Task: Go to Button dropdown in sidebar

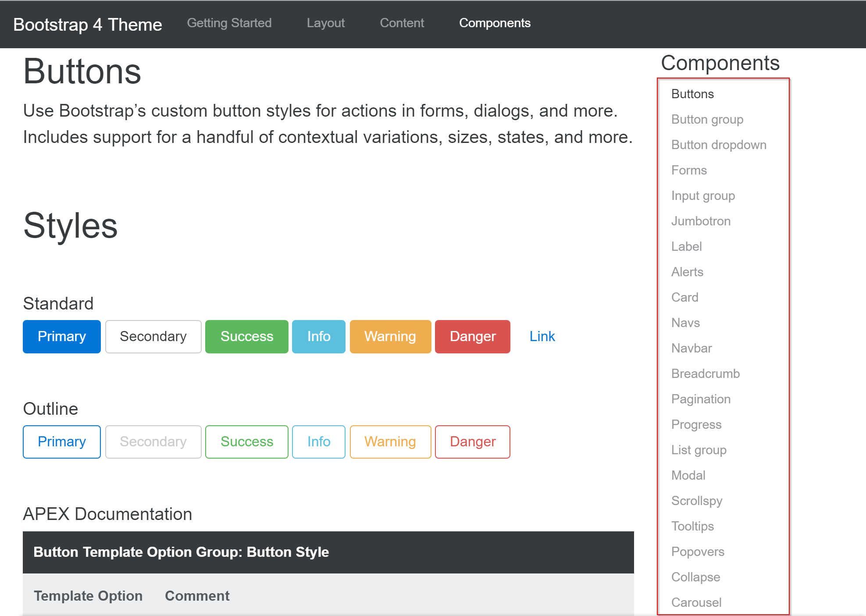Action: 719,145
